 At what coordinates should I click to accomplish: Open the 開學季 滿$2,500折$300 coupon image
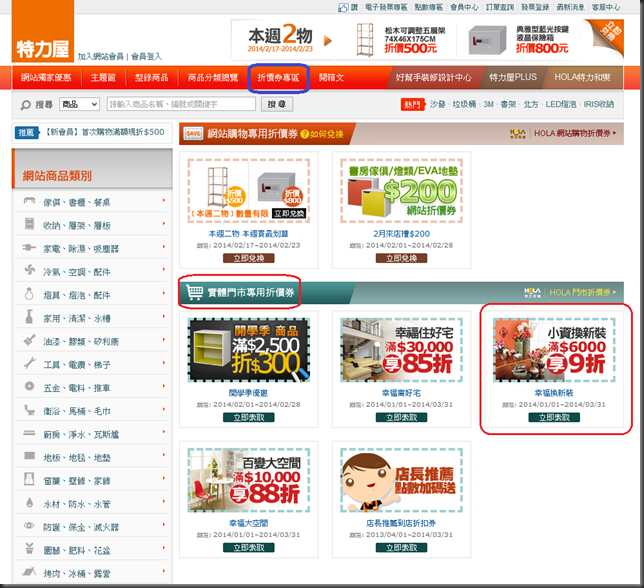(249, 350)
